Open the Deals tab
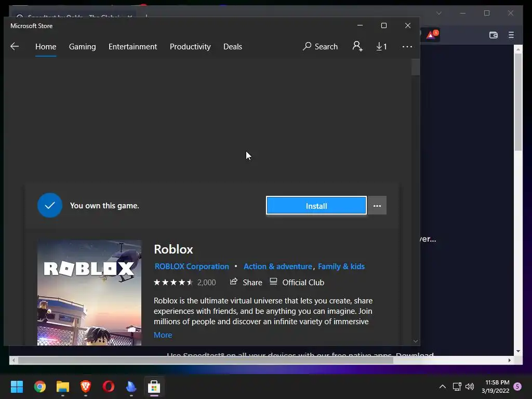The width and height of the screenshot is (532, 399). (233, 46)
